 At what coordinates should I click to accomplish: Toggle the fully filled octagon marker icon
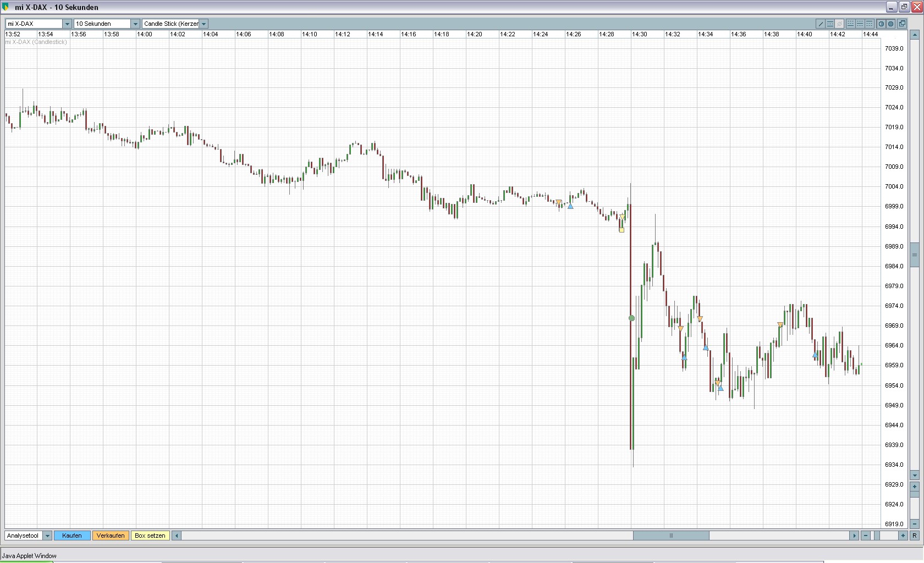pos(890,24)
